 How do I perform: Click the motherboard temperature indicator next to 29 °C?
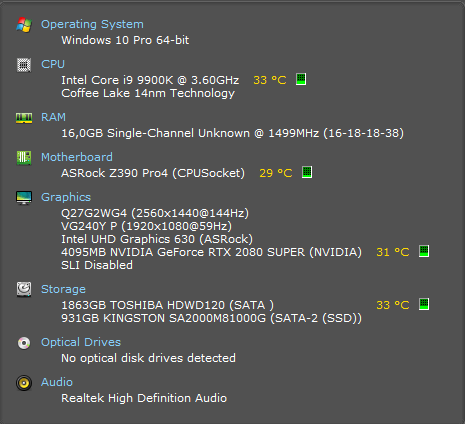point(307,172)
